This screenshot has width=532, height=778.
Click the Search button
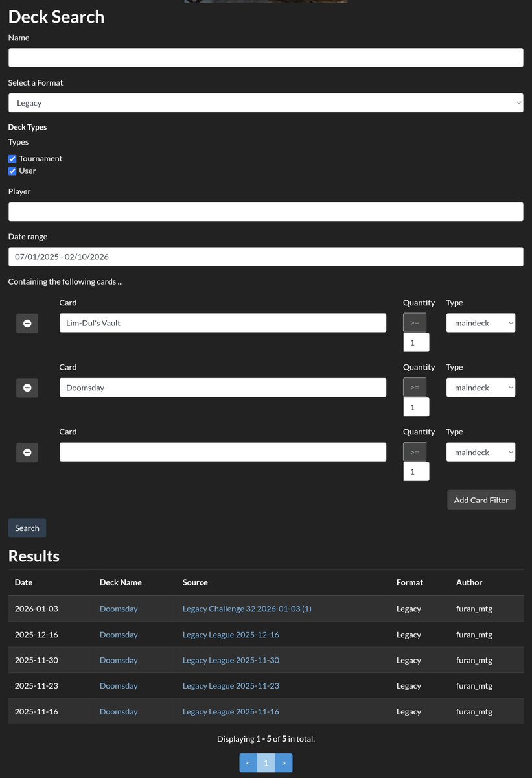click(27, 528)
